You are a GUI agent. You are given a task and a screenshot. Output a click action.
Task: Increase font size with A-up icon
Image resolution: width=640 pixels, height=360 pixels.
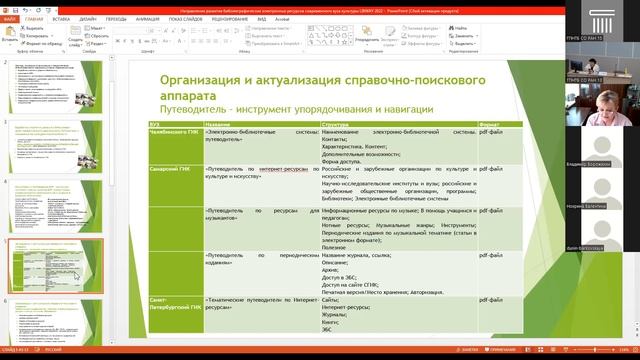click(x=166, y=31)
